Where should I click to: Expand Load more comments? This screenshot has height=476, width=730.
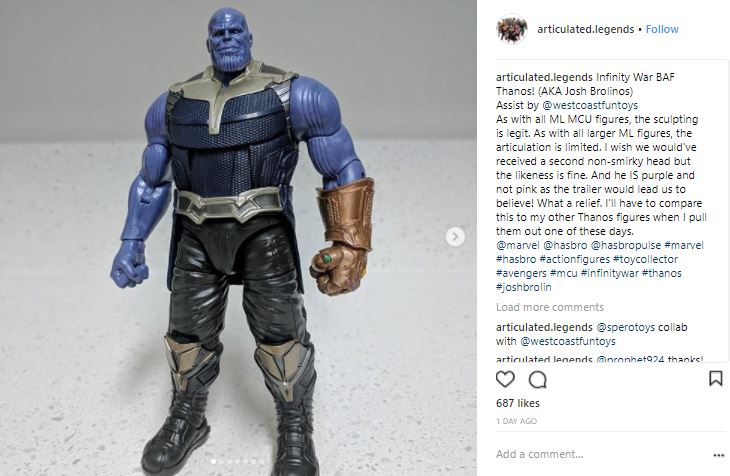550,307
